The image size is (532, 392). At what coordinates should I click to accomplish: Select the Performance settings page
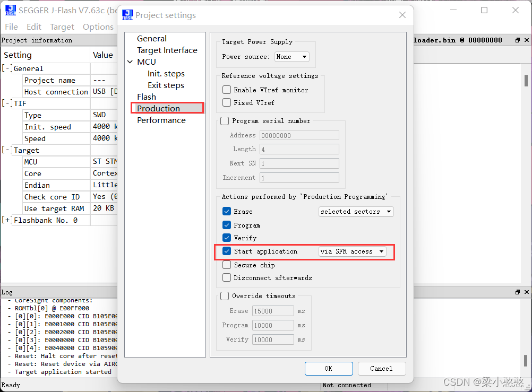point(161,120)
